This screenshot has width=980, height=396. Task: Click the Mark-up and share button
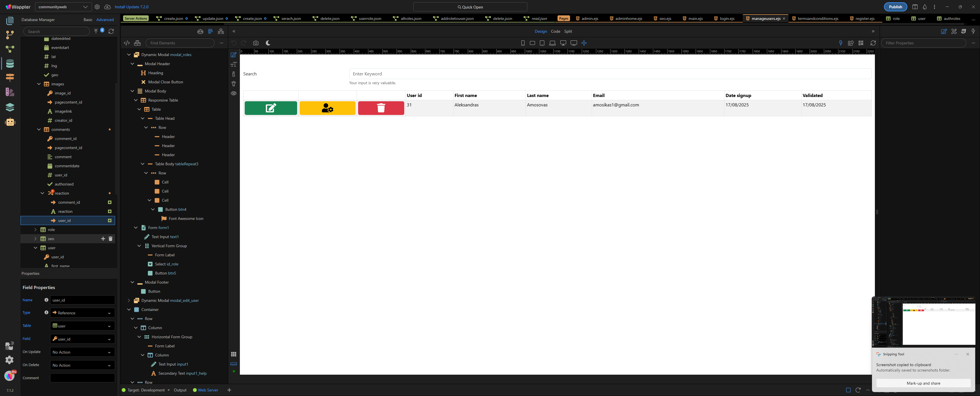click(x=923, y=383)
